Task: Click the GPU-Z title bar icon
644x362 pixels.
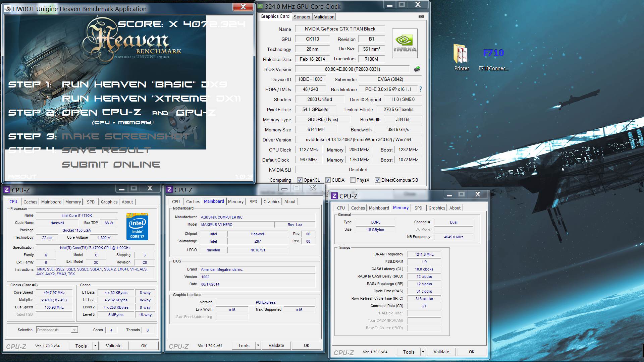Action: [x=260, y=6]
